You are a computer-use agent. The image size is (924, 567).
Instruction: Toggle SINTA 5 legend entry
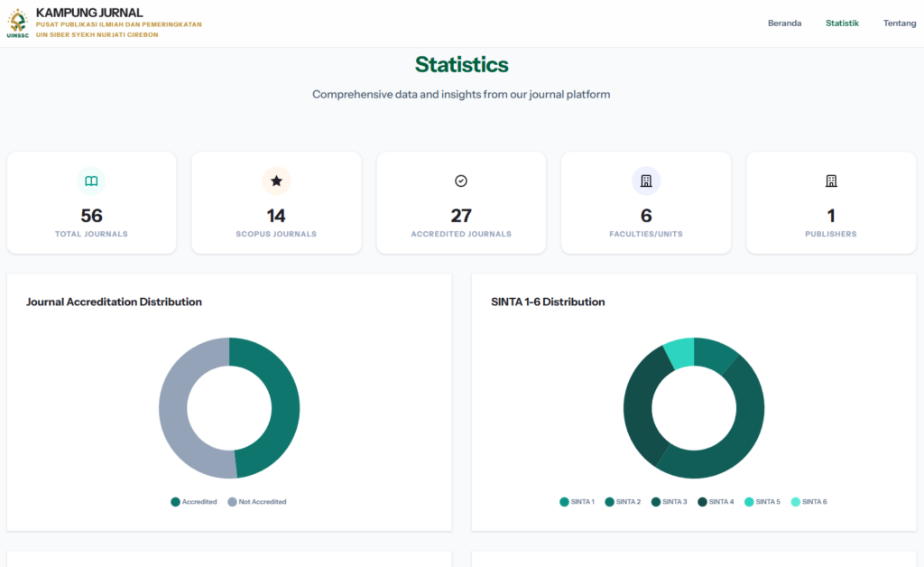click(762, 502)
